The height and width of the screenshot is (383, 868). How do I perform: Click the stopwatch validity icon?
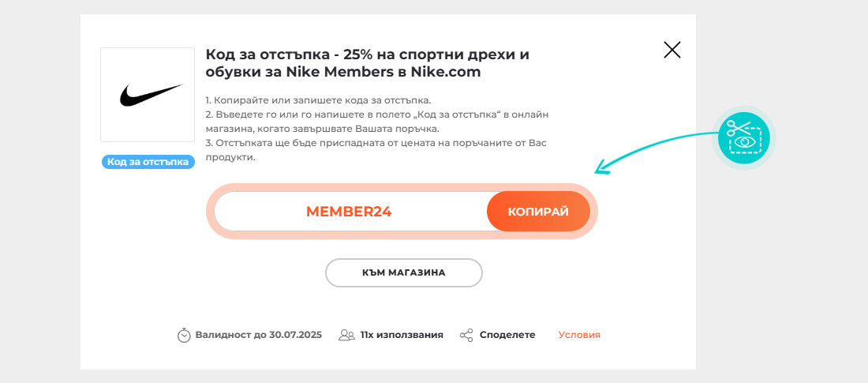click(184, 336)
